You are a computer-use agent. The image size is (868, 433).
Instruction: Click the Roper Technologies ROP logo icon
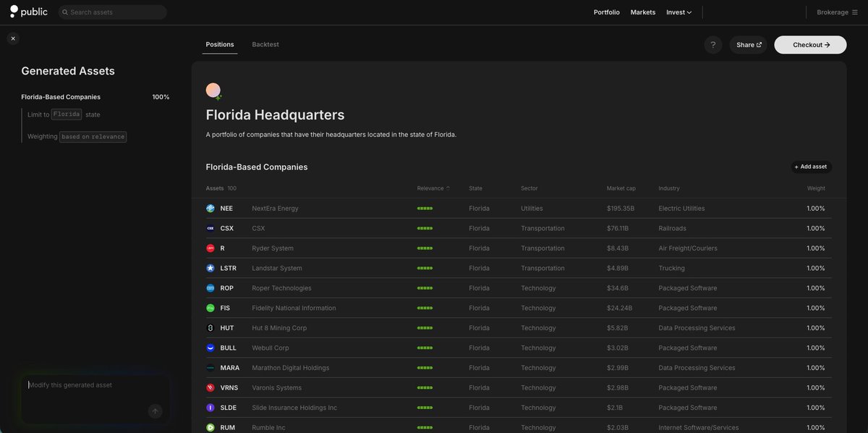point(210,288)
